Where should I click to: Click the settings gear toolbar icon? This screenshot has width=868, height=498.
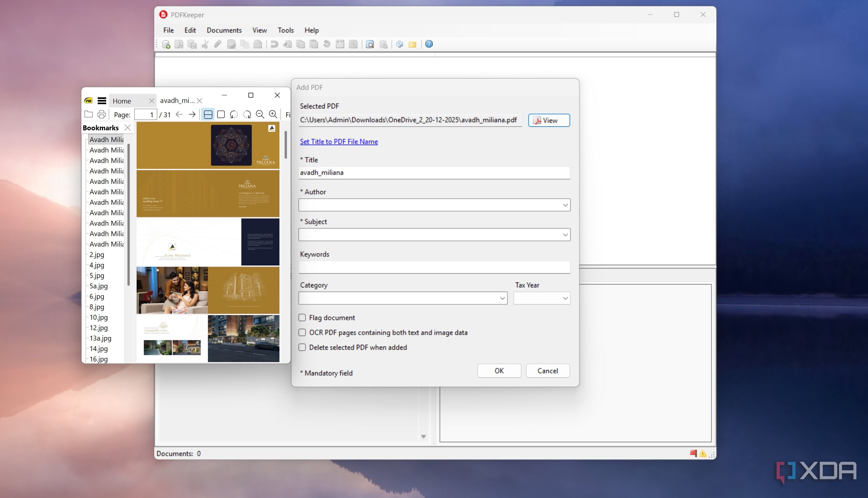tap(399, 44)
